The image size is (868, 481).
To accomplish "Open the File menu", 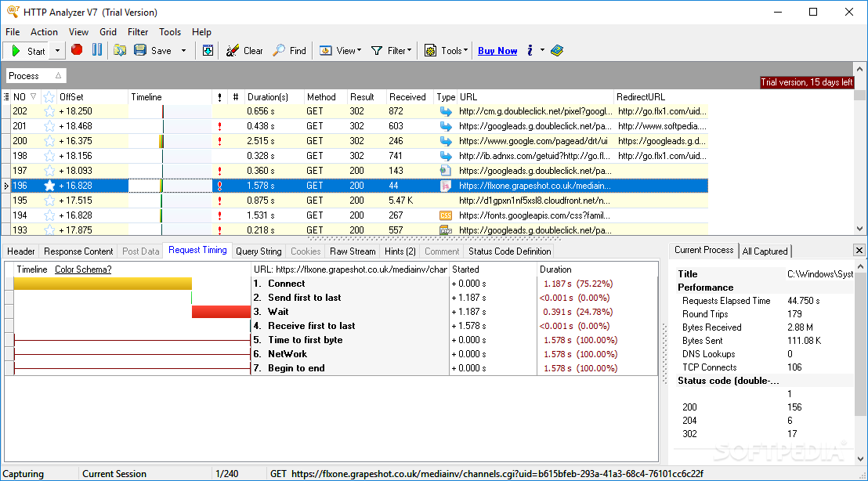I will 13,32.
